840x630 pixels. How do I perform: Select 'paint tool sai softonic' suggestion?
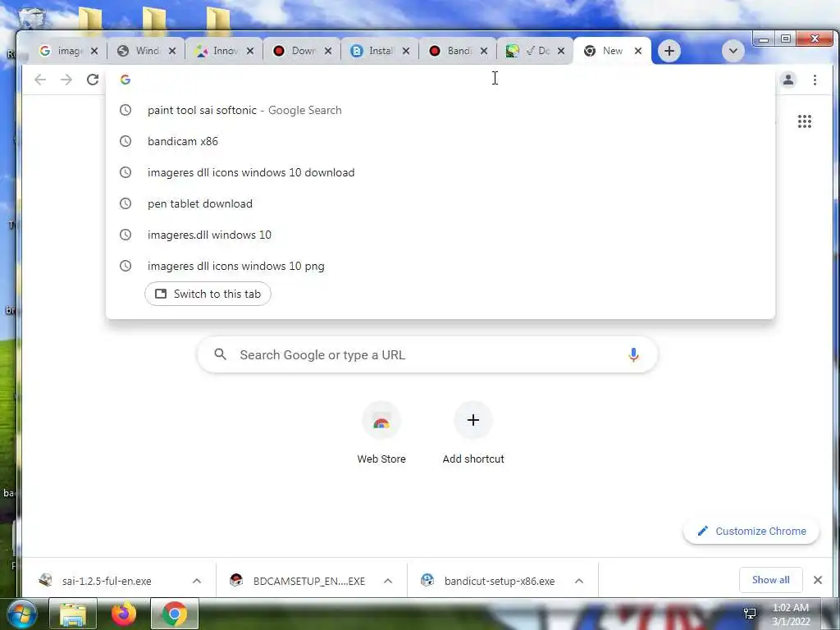click(x=441, y=110)
